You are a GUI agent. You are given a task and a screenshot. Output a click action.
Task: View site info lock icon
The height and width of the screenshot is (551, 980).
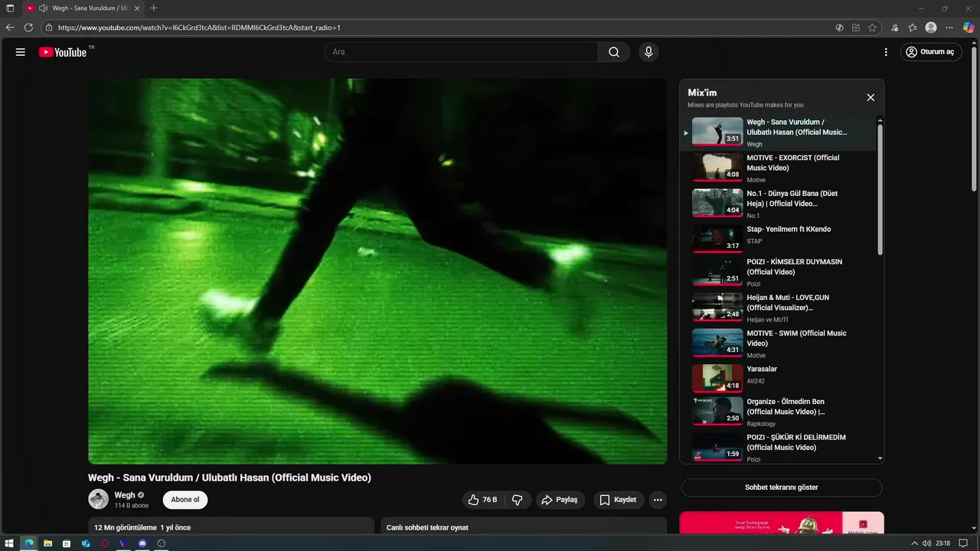coord(49,28)
